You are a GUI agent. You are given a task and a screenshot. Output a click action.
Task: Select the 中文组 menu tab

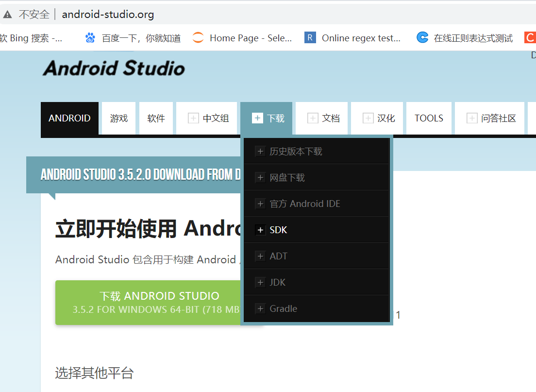coord(206,118)
